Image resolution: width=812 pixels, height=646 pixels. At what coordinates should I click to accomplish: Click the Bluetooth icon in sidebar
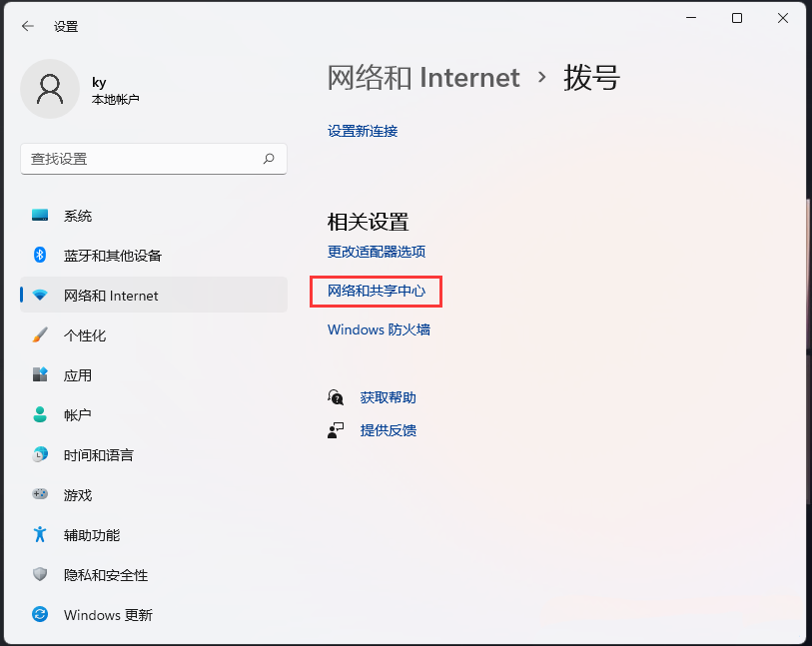pos(40,256)
